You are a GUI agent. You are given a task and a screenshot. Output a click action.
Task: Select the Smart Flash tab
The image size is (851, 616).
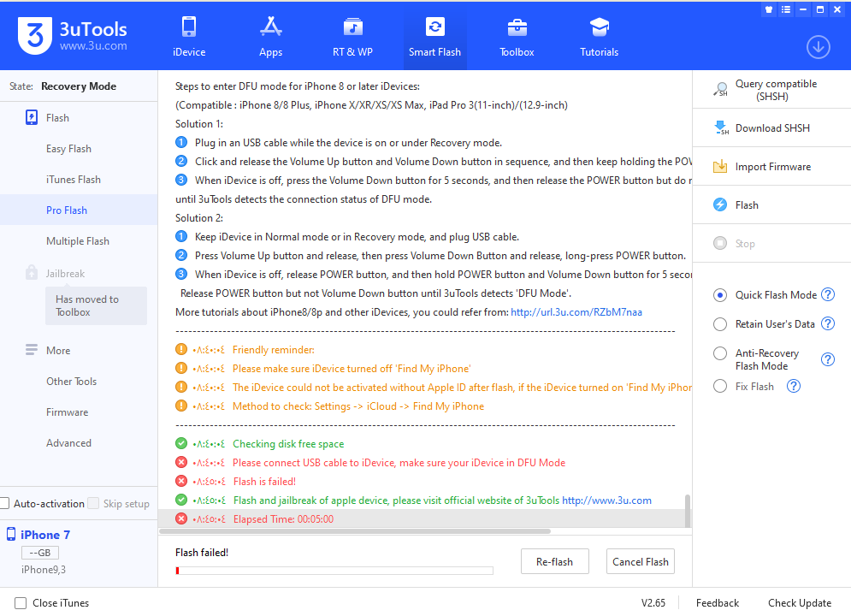(434, 37)
